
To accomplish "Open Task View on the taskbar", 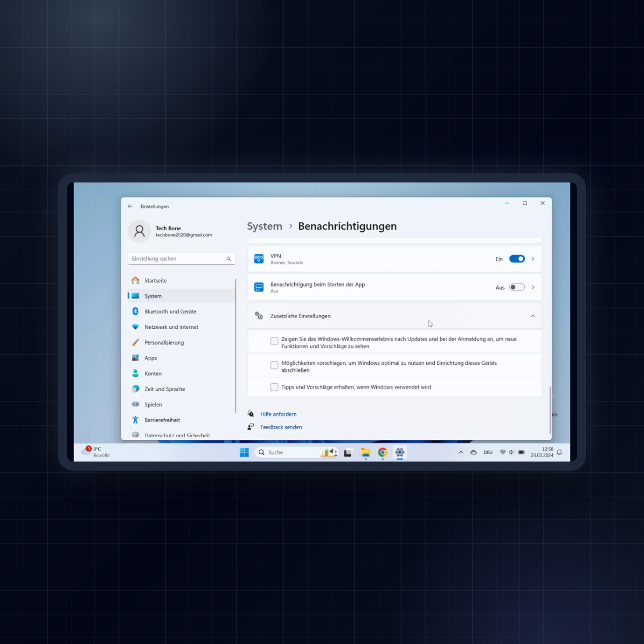I will (x=348, y=453).
